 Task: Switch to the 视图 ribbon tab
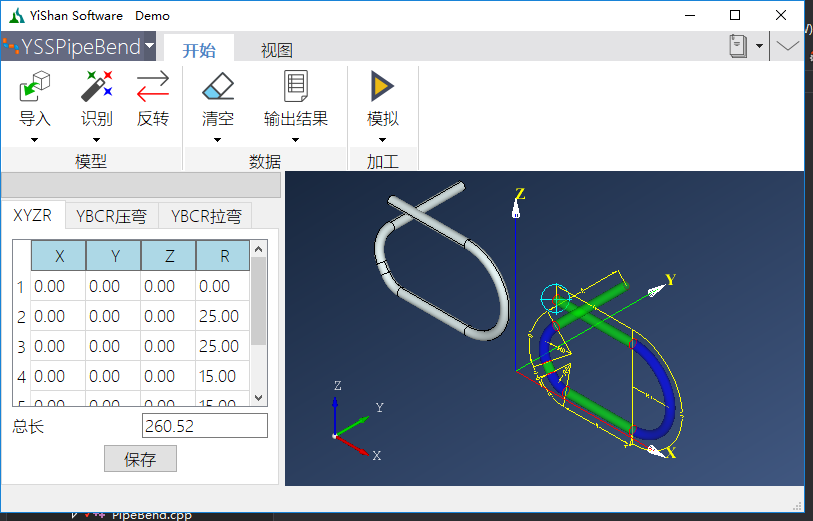(x=276, y=50)
